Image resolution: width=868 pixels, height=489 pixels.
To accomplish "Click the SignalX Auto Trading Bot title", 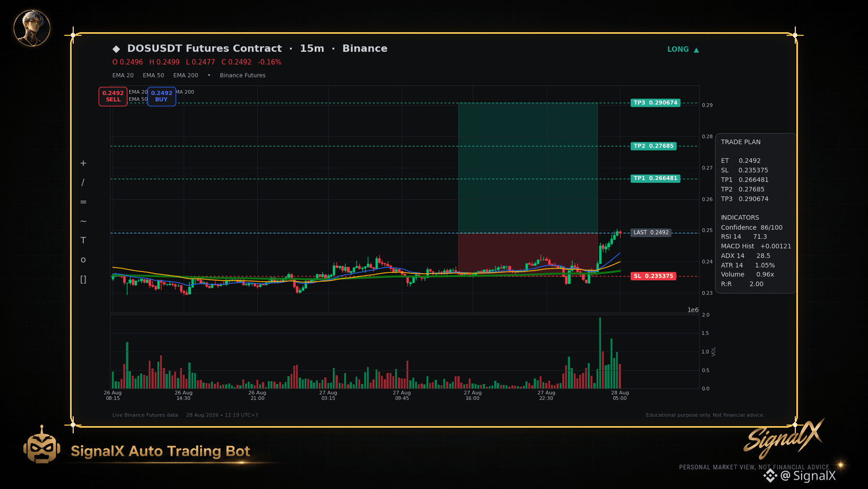I will click(160, 451).
